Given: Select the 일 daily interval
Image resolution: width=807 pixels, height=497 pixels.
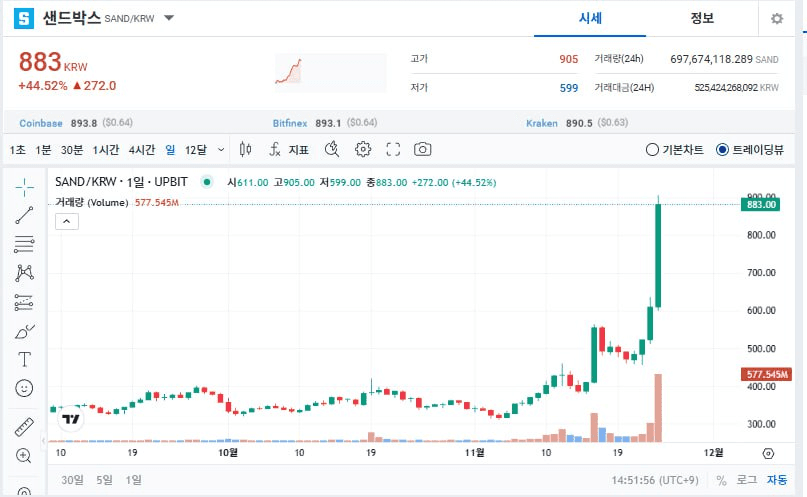Looking at the screenshot, I should pyautogui.click(x=170, y=150).
